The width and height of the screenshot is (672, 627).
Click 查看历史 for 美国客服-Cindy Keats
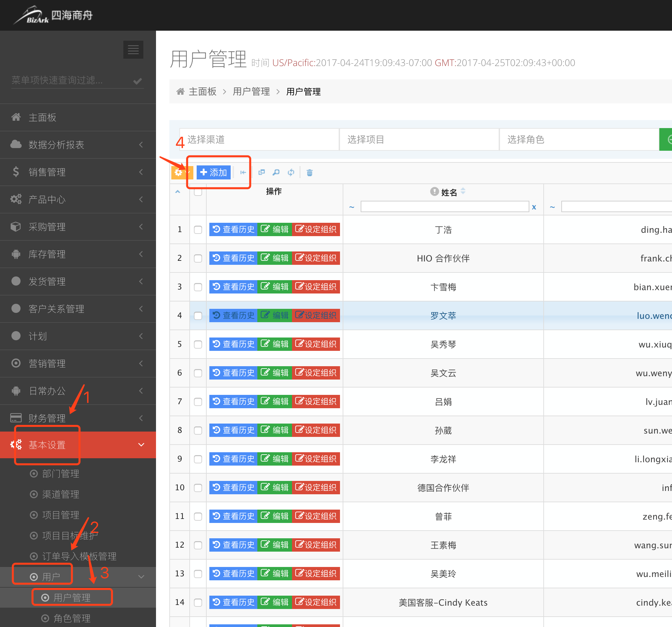233,602
